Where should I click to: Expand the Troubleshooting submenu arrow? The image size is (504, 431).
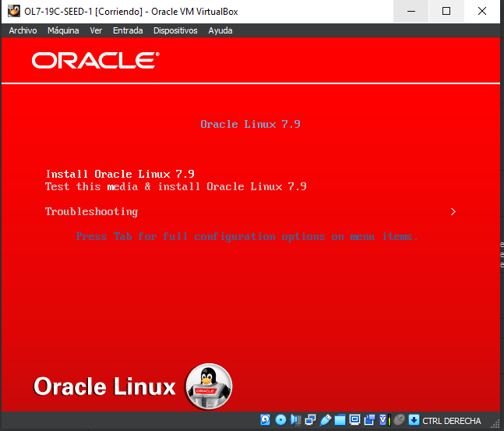[453, 211]
